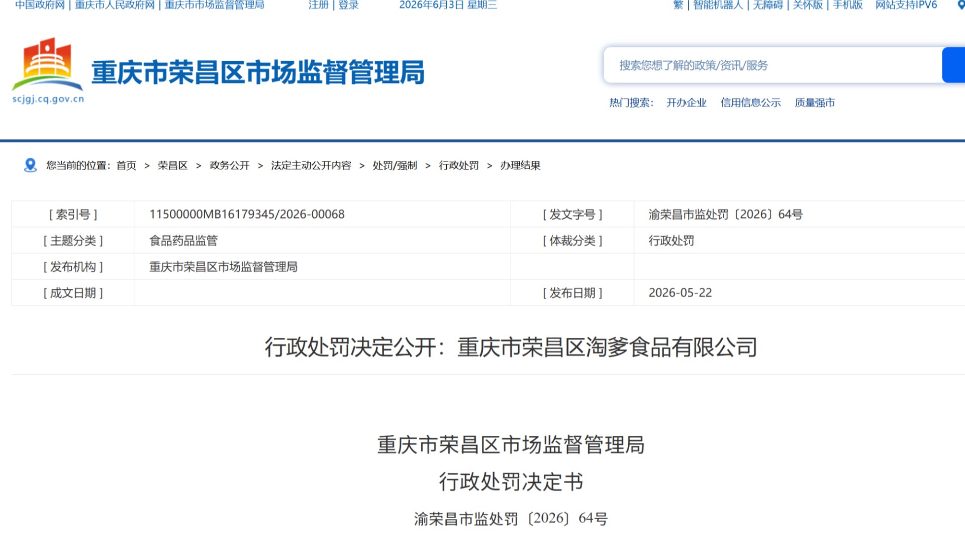Click the [ 索引号 ] label cell
This screenshot has width=965, height=560.
tap(73, 214)
